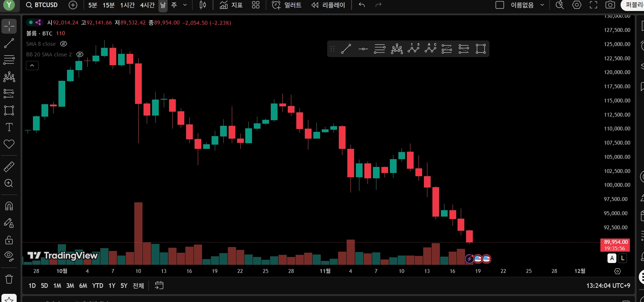Toggle log scale L button

click(x=622, y=258)
